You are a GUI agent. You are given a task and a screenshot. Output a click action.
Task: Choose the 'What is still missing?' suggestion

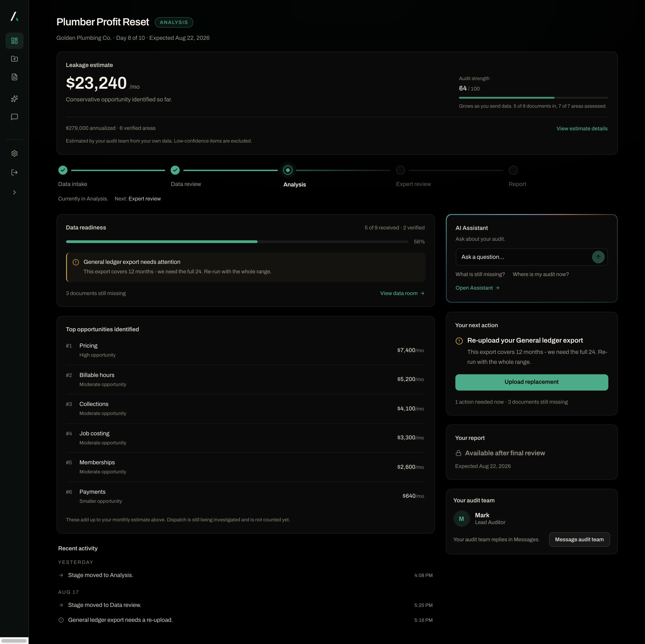480,274
